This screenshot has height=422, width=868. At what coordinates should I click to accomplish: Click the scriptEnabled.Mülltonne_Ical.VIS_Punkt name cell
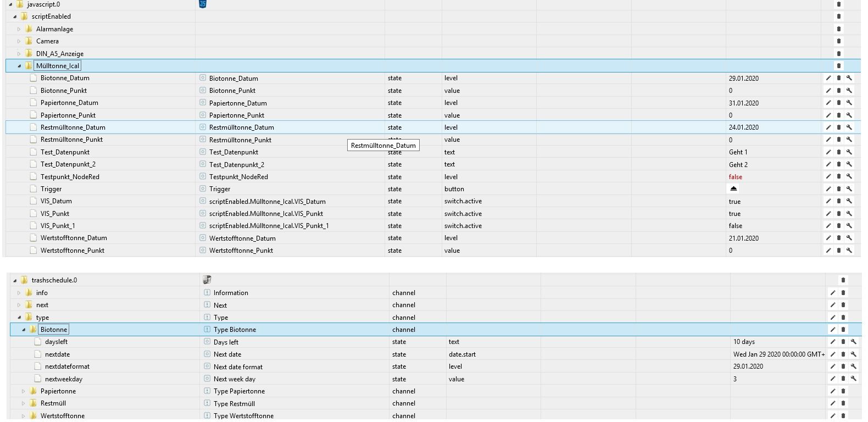pyautogui.click(x=266, y=213)
